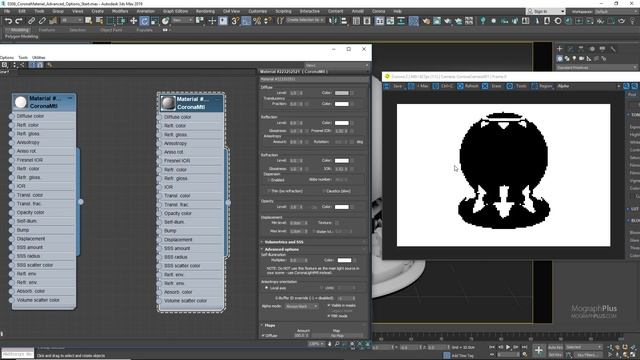
Task: Select the Unlink Selection tool
Action: [x=42, y=21]
